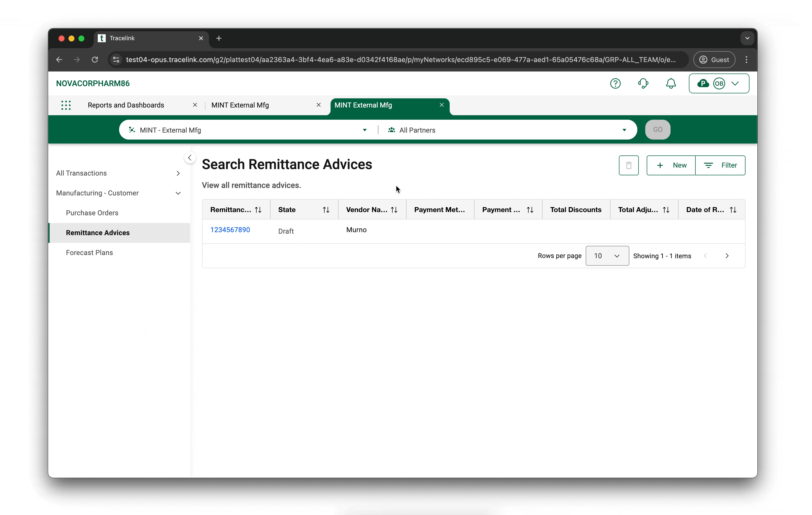Open the help question mark icon
Viewport: 812px width, 515px height.
point(615,83)
